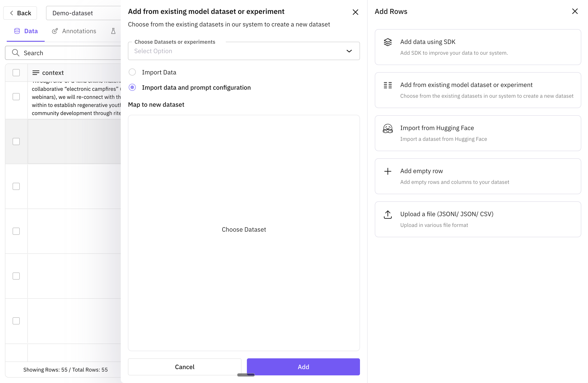The height and width of the screenshot is (383, 588).
Task: Click the upload icon for file upload option
Action: 387,214
